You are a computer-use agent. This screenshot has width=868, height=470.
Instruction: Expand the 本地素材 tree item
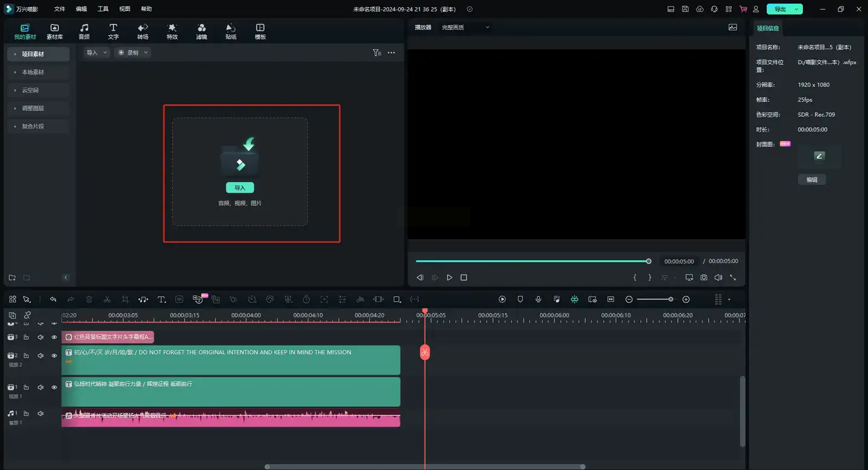[x=15, y=72]
